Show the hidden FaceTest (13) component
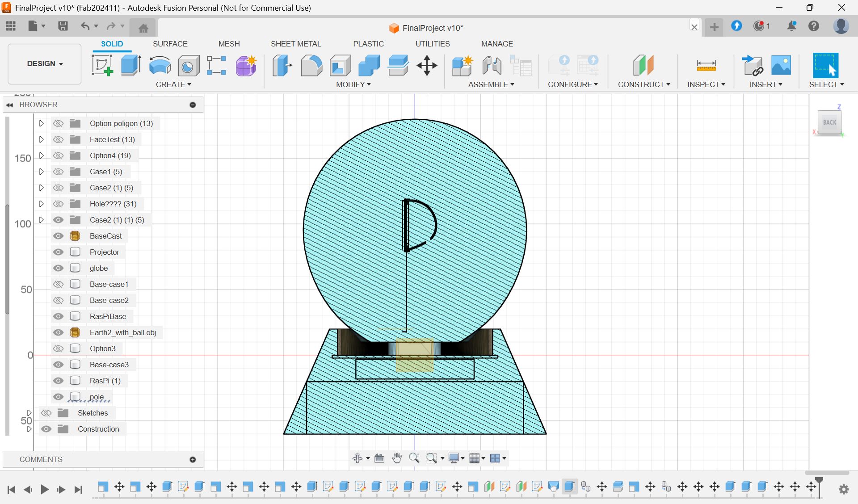 pos(58,139)
